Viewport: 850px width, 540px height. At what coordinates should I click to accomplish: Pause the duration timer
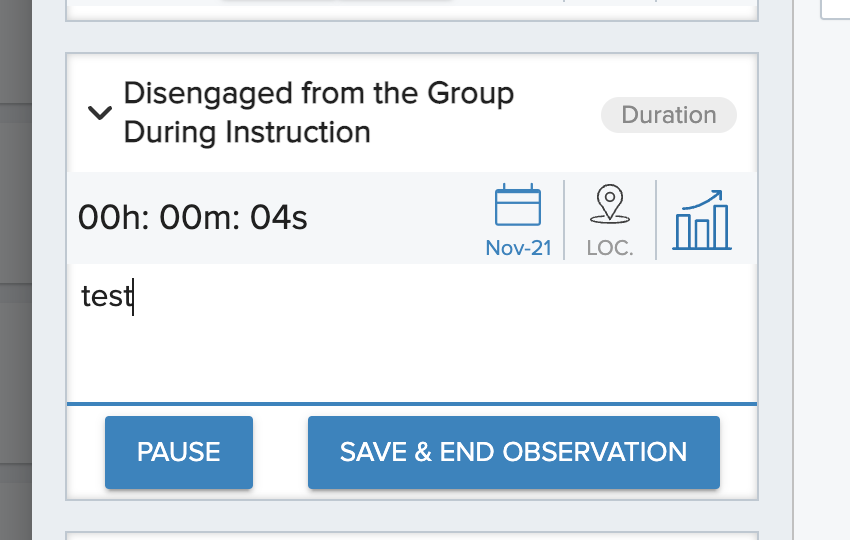pyautogui.click(x=179, y=452)
